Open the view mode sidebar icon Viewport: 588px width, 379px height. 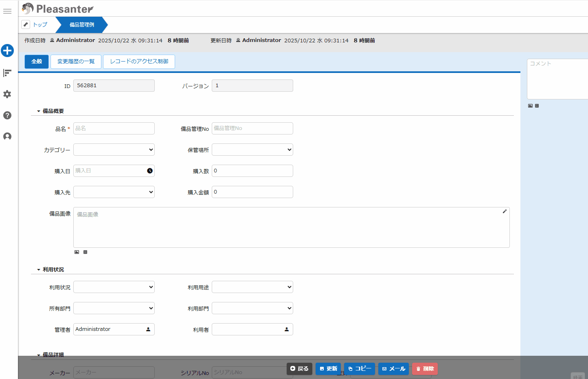coord(7,73)
